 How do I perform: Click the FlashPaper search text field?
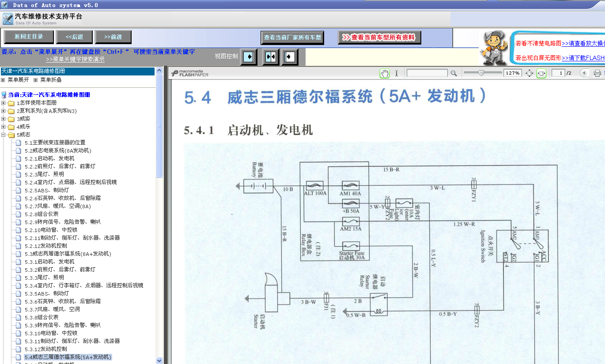(427, 73)
